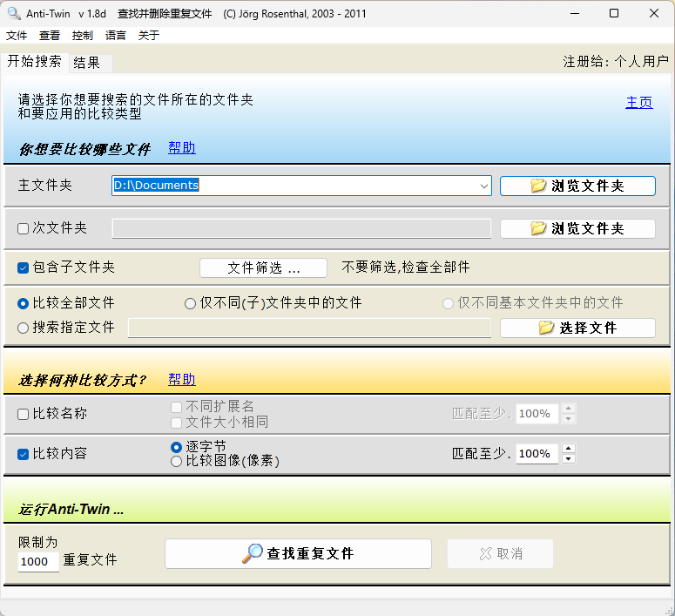
Task: Select 比较全部文件 radio button
Action: pyautogui.click(x=23, y=304)
